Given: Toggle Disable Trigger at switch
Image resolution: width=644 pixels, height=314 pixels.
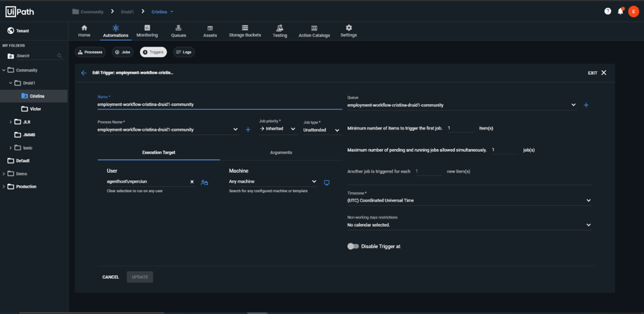Looking at the screenshot, I should pos(353,246).
